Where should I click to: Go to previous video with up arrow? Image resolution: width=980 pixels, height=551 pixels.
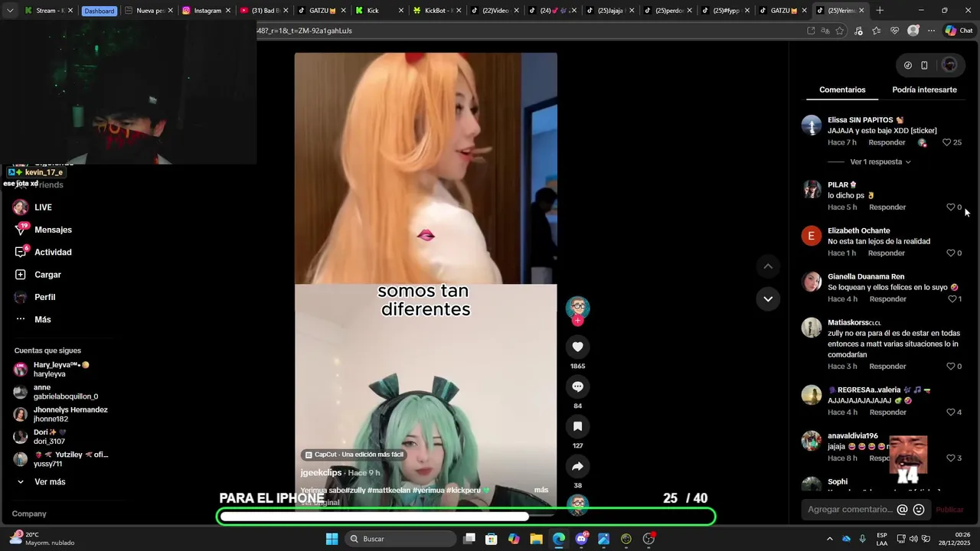(x=768, y=266)
